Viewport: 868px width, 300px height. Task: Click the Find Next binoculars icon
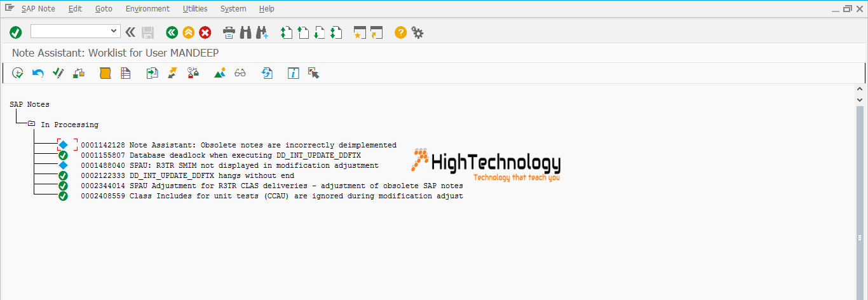262,32
